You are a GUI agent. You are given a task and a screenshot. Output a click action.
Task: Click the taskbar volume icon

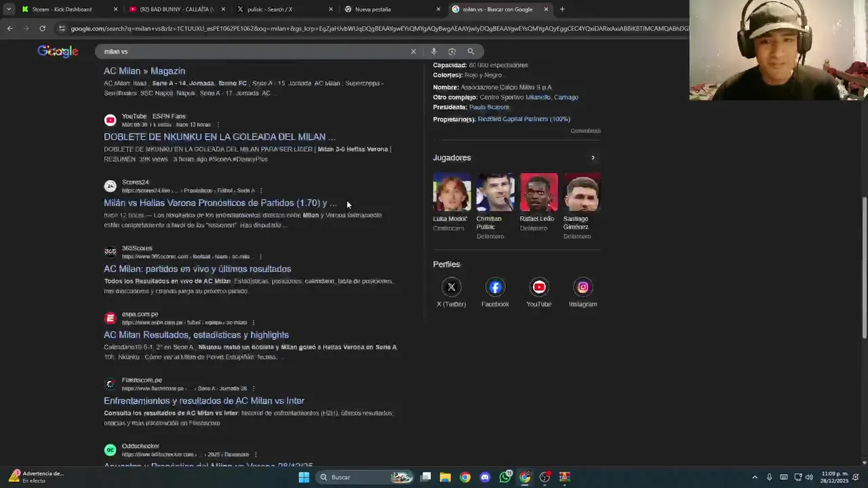(809, 477)
